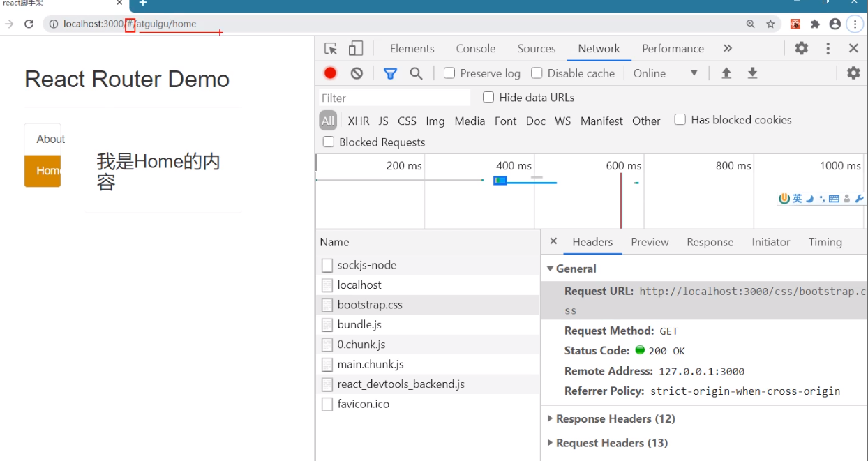Viewport: 868px width, 461px height.
Task: Check Blocked Requests
Action: (328, 142)
